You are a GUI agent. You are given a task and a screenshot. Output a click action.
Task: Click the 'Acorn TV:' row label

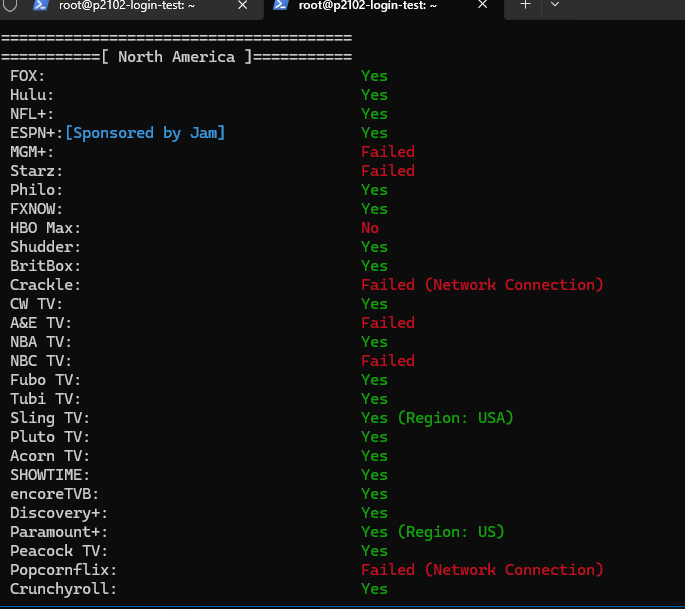(x=50, y=456)
